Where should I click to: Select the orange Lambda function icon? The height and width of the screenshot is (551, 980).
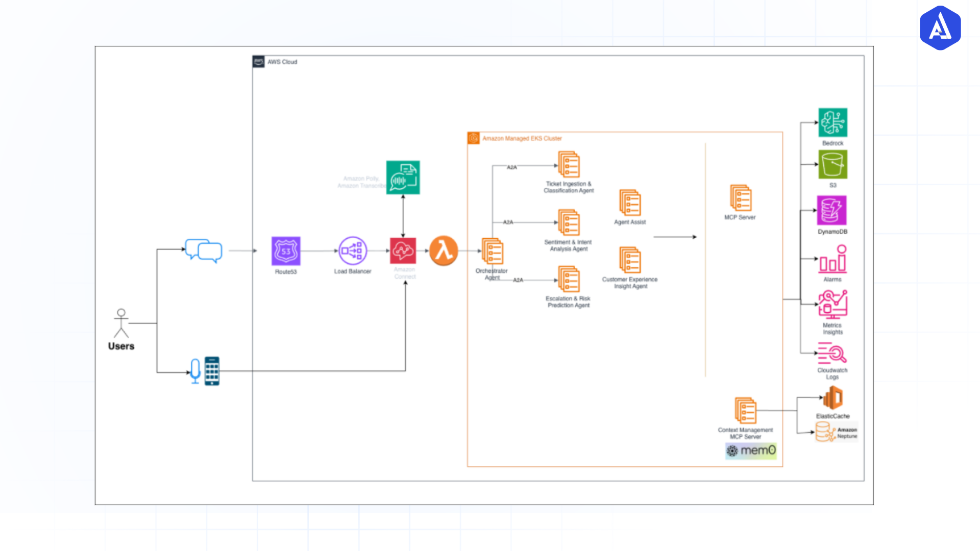(444, 251)
